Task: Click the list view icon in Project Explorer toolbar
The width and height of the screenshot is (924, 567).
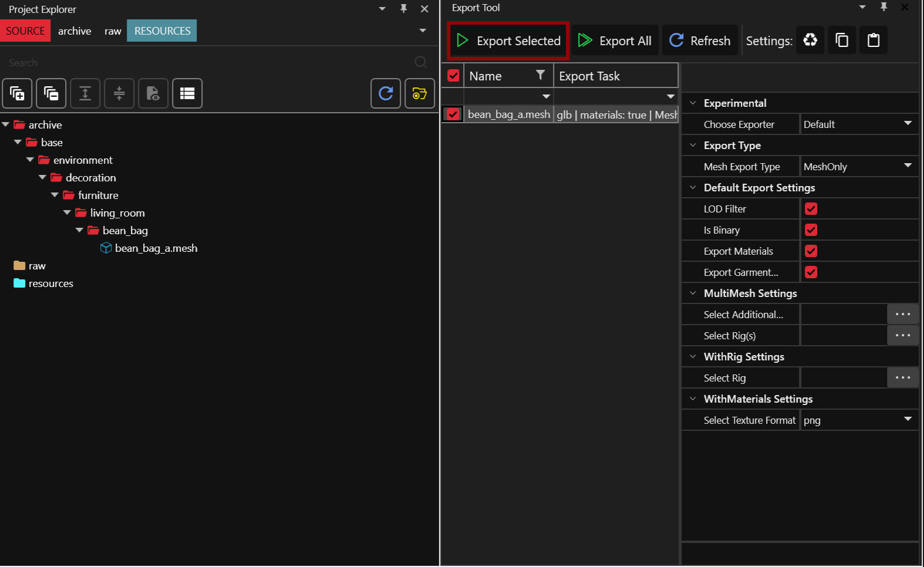Action: (x=187, y=93)
